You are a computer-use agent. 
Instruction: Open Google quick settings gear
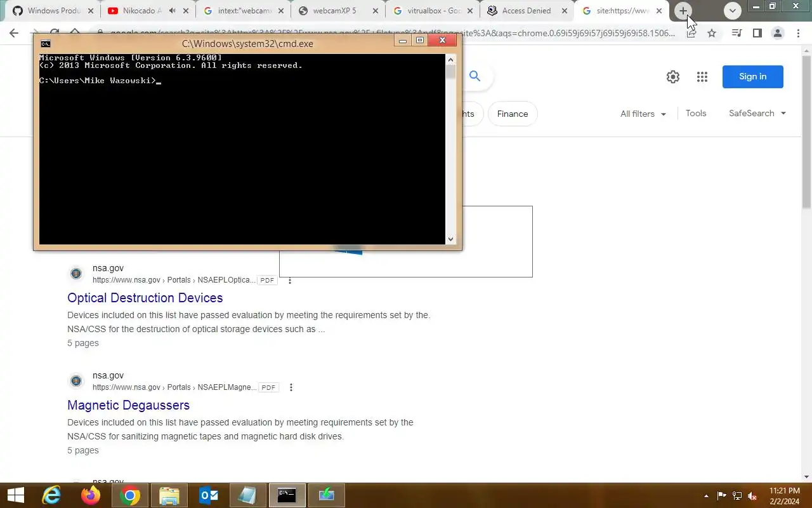tap(673, 77)
